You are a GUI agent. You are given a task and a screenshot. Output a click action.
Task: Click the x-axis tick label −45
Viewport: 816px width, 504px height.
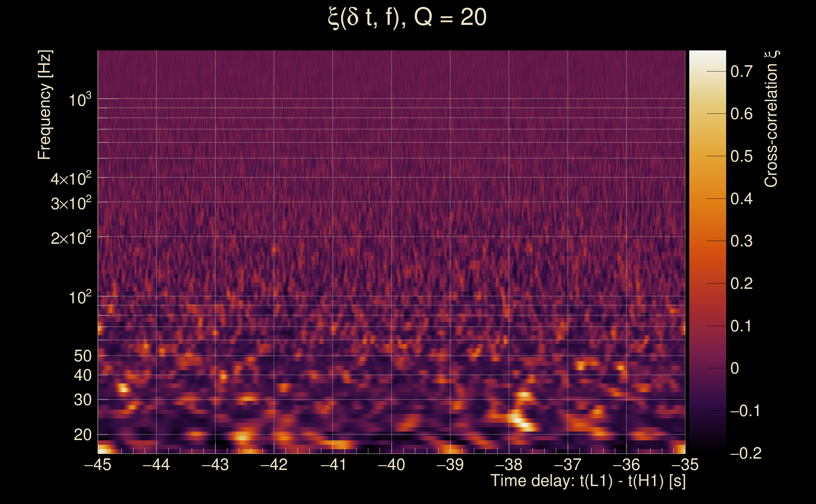pyautogui.click(x=98, y=465)
